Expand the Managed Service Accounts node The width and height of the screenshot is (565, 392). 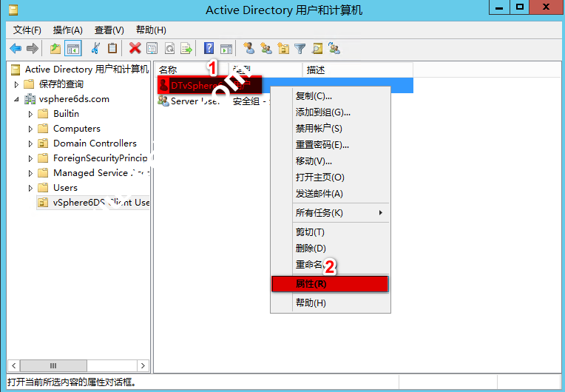pyautogui.click(x=30, y=173)
